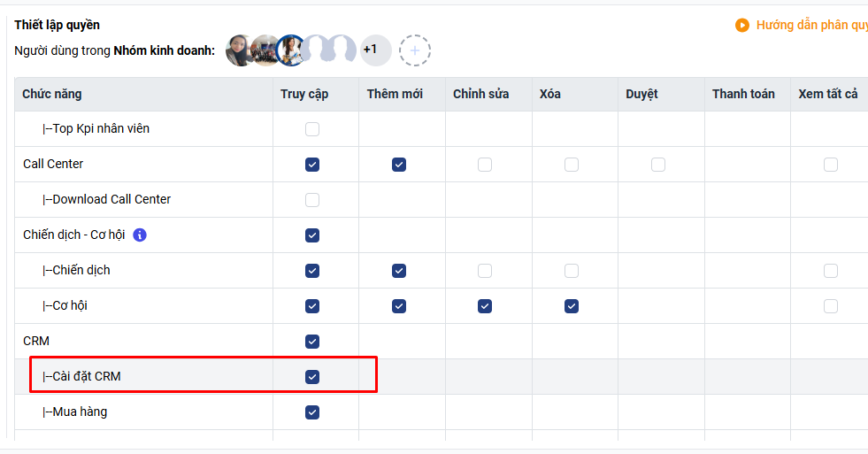The image size is (868, 454).
Task: Enable Truy cập for Top Kpi nhân viên
Action: [312, 129]
